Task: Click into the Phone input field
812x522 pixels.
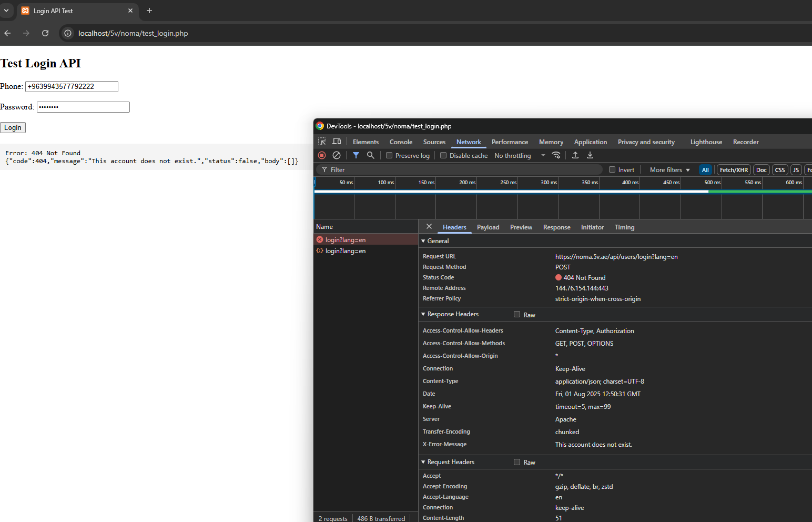Action: [72, 86]
